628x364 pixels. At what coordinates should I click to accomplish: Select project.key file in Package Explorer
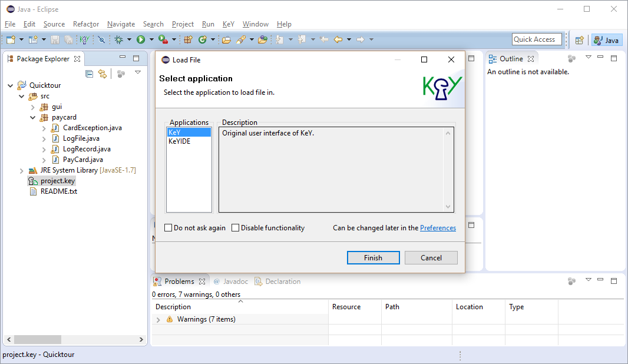pos(58,181)
